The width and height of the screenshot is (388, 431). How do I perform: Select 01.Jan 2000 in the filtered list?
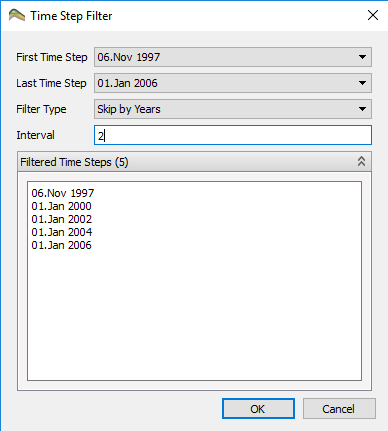coord(61,206)
